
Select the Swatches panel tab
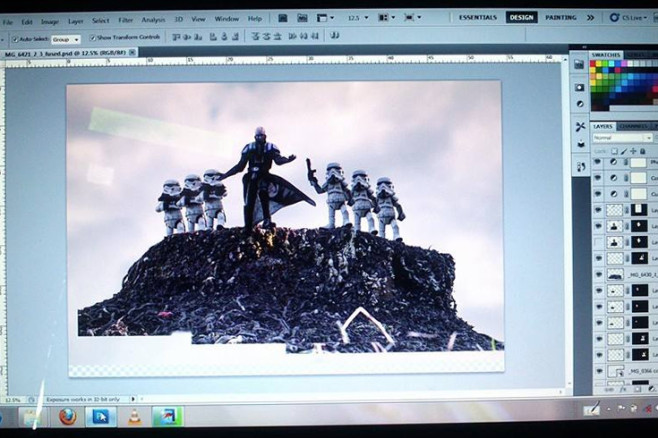606,55
